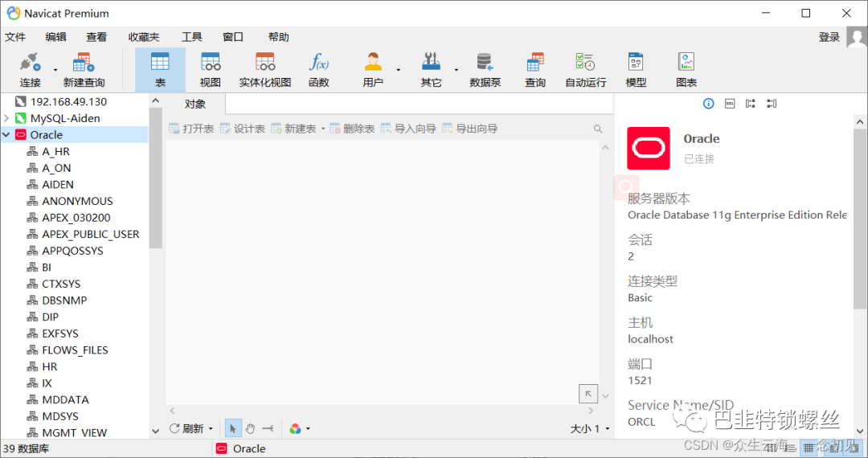Open the Automation (自动运行) tool
This screenshot has width=868, height=458.
586,70
